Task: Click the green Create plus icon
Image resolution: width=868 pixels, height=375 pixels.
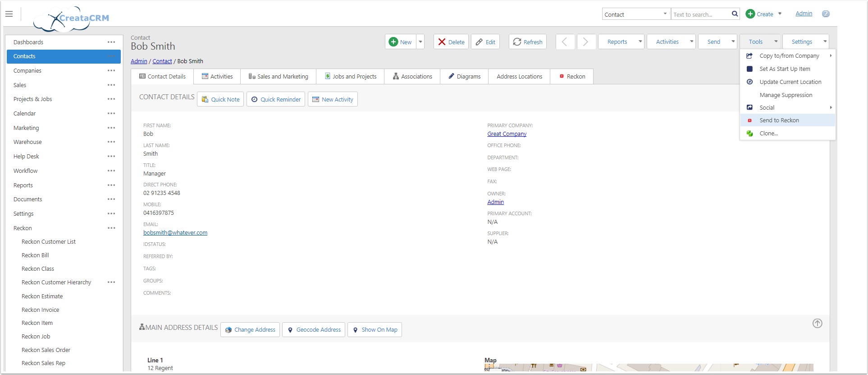Action: tap(750, 14)
